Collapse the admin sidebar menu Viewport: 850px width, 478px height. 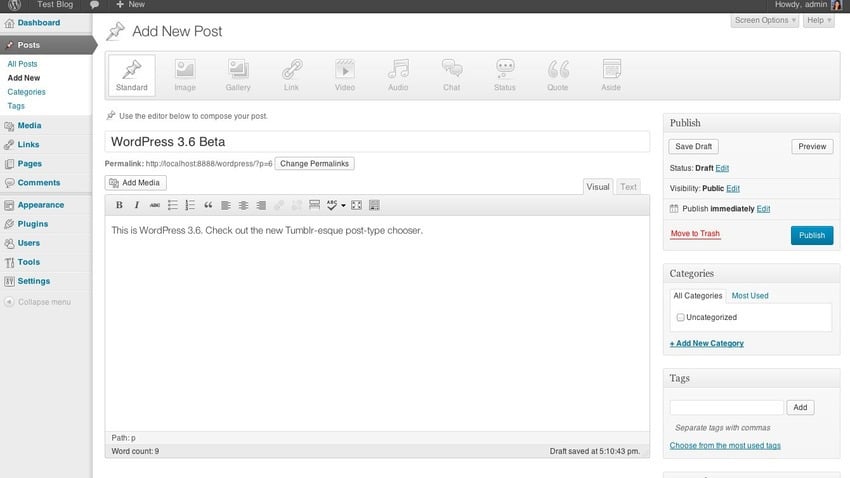coord(38,302)
